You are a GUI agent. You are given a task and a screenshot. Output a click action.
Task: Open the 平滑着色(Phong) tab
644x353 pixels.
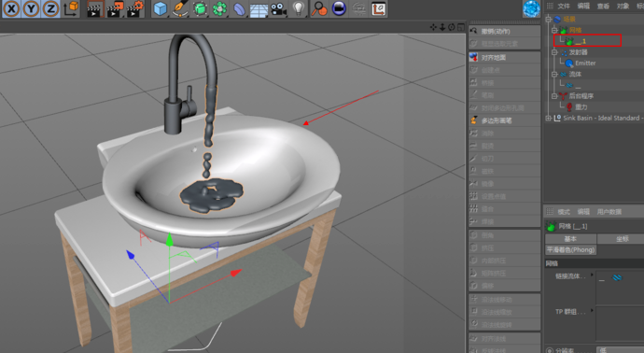(x=571, y=250)
